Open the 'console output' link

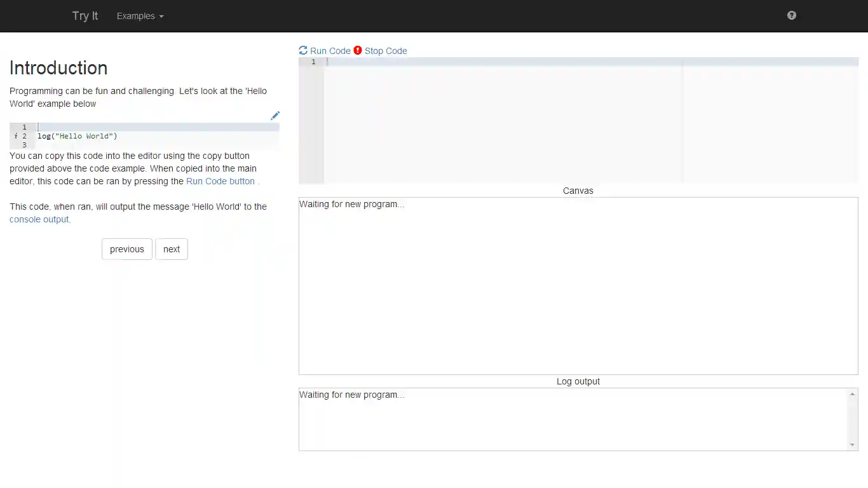pyautogui.click(x=39, y=219)
